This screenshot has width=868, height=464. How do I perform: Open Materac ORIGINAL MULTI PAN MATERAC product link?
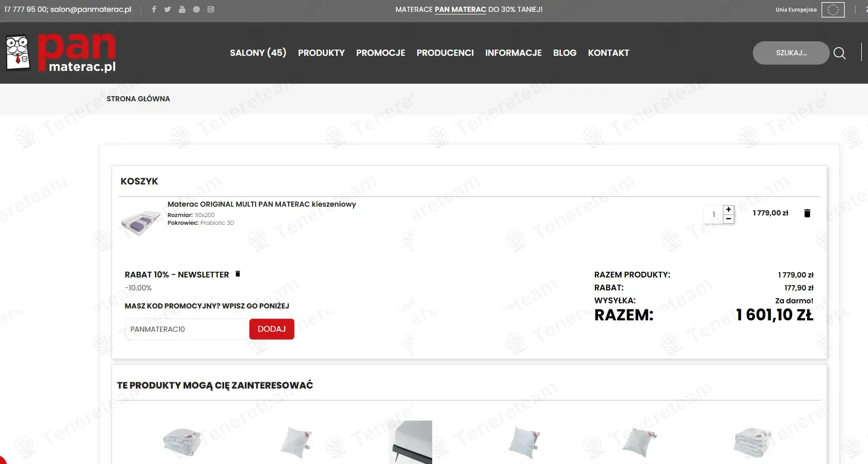point(262,204)
